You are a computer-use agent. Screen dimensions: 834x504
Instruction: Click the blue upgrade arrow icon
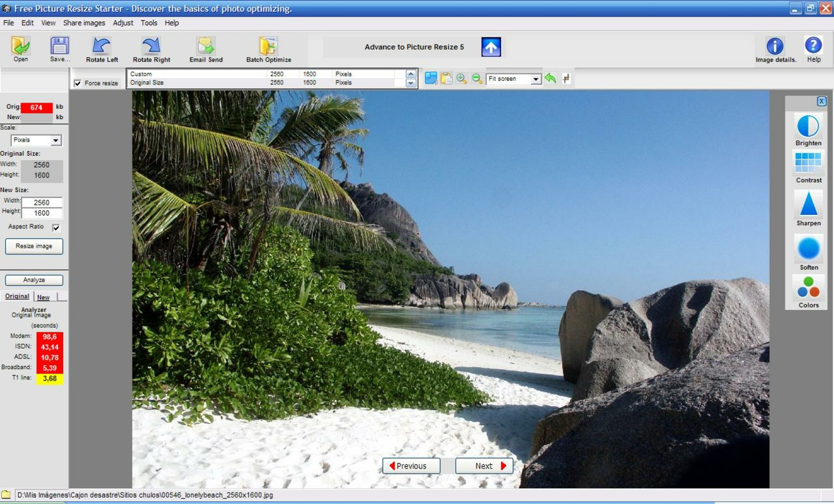click(x=491, y=47)
